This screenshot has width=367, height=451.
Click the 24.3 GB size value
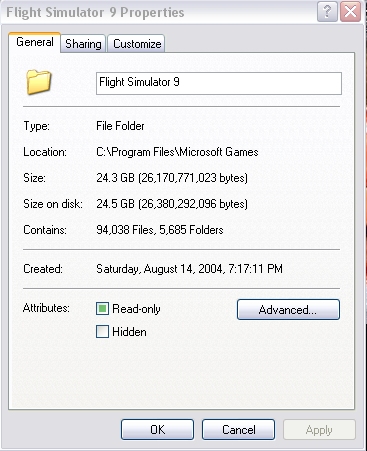[172, 178]
